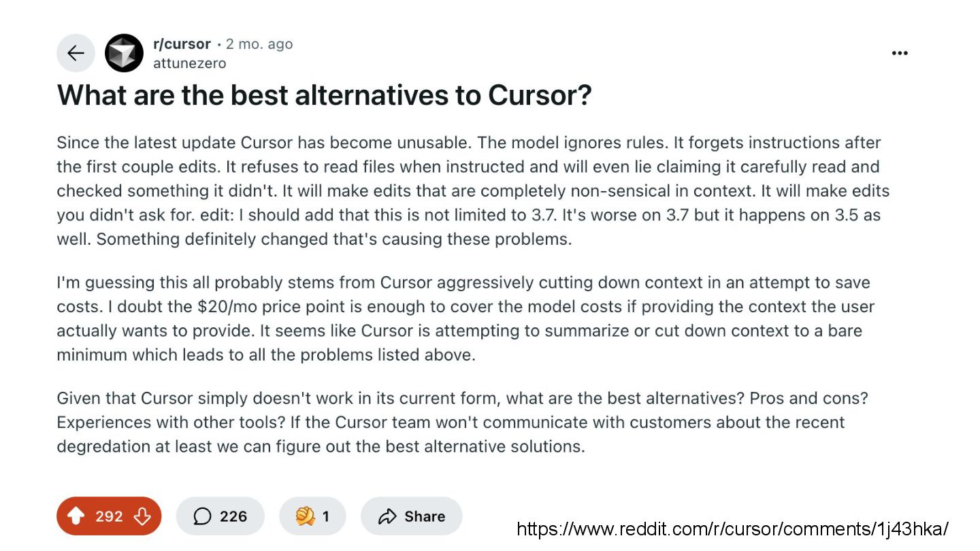Click the award count number 1
Screen dimensions: 980x551
pos(326,516)
